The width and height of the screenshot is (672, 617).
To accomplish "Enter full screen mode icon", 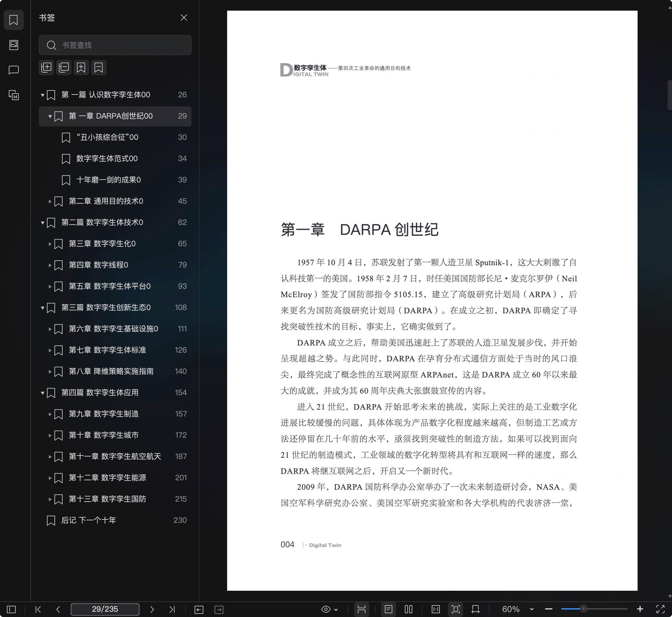I will [x=660, y=609].
